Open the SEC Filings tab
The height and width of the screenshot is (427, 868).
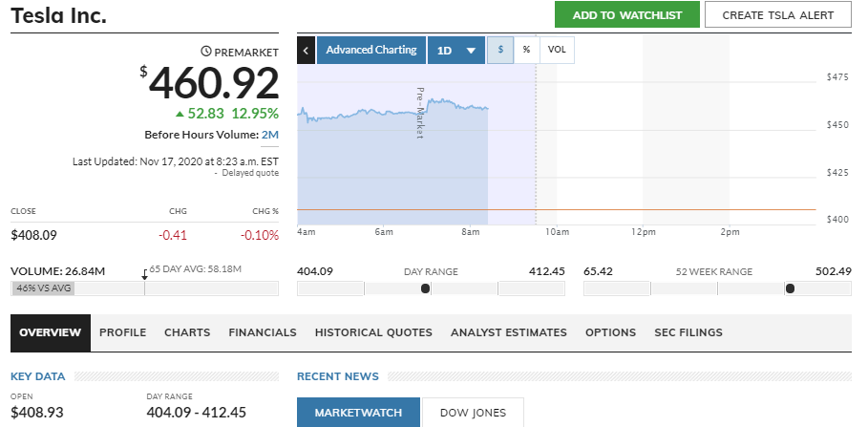688,332
